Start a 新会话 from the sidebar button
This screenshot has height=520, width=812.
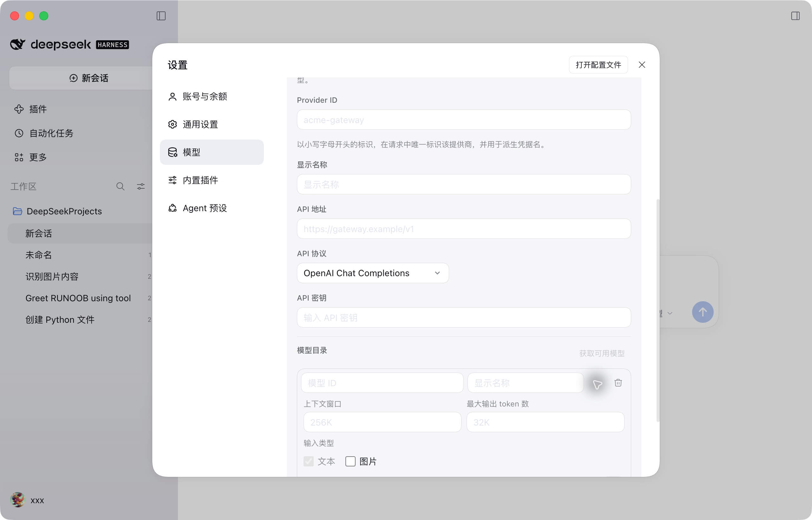pos(88,78)
